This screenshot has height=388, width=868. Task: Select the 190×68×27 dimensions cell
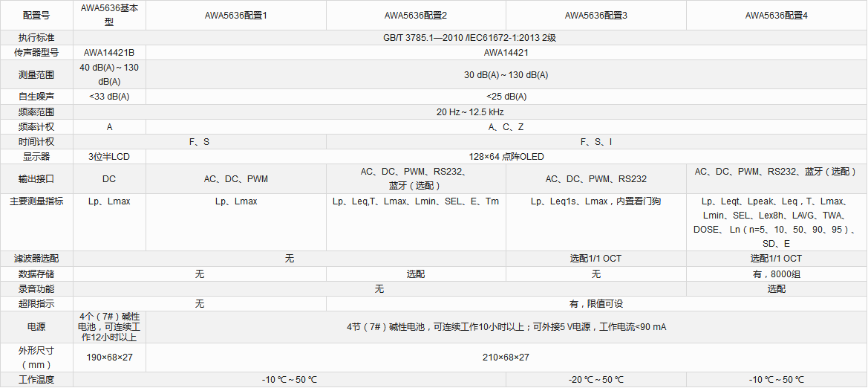coord(109,358)
